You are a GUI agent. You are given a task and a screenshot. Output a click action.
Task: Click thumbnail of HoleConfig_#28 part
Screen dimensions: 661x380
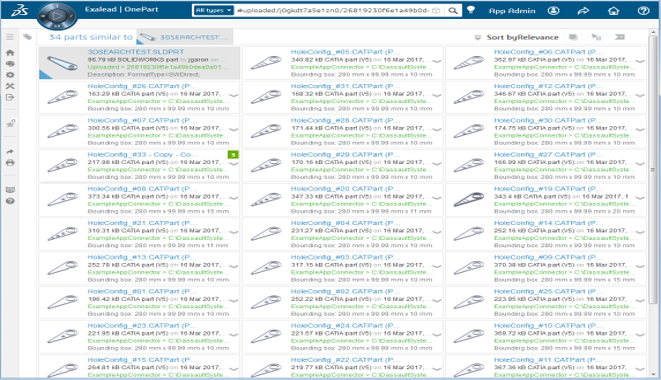click(266, 131)
